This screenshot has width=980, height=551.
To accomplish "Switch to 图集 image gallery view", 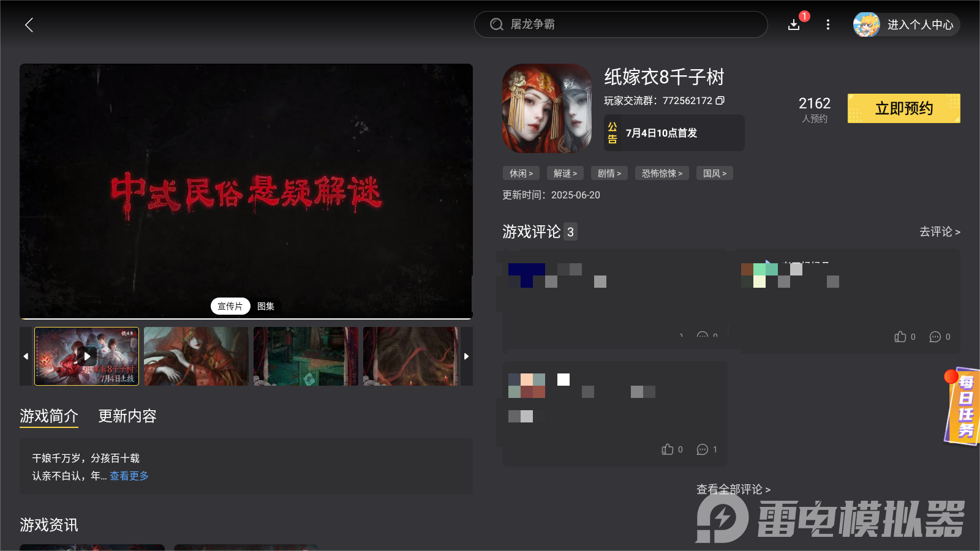I will coord(265,306).
